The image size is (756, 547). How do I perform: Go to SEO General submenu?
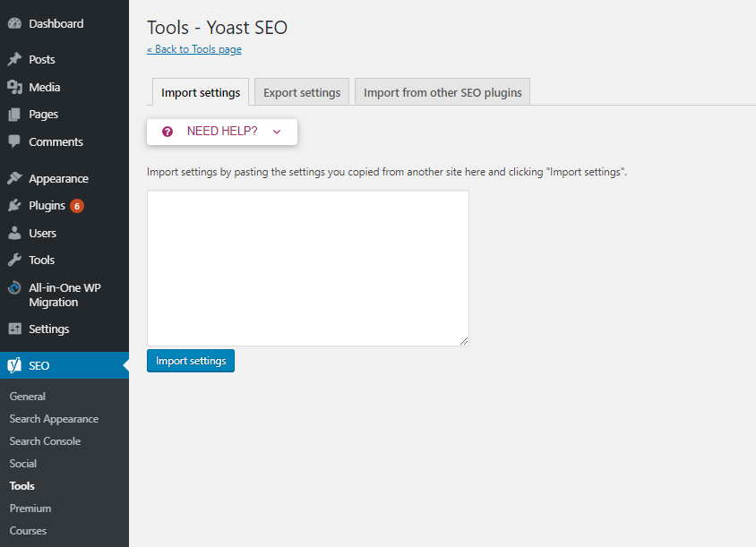click(x=28, y=397)
